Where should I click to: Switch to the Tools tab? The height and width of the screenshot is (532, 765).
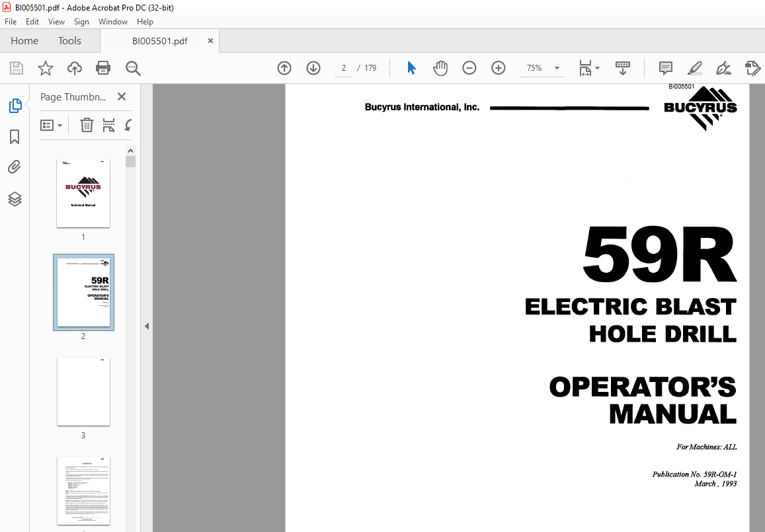click(x=70, y=41)
